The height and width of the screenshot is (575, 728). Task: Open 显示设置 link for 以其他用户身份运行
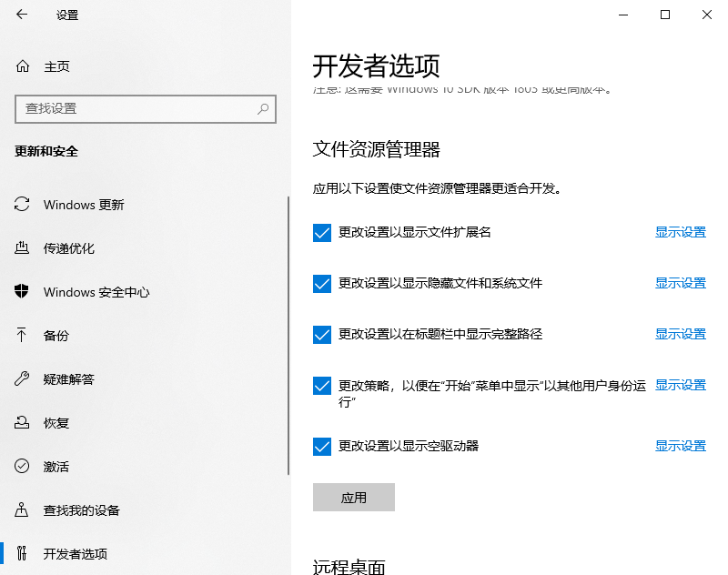pyautogui.click(x=680, y=385)
